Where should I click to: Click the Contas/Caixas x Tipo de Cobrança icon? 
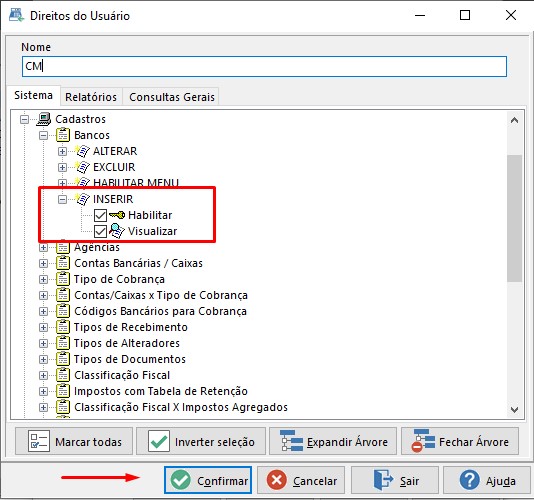[63, 295]
